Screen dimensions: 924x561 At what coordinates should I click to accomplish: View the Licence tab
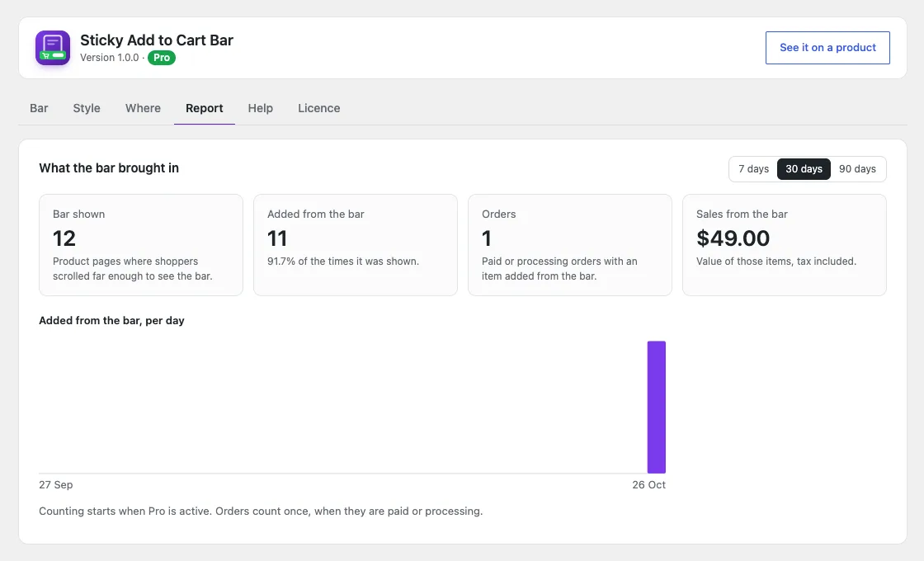click(318, 108)
